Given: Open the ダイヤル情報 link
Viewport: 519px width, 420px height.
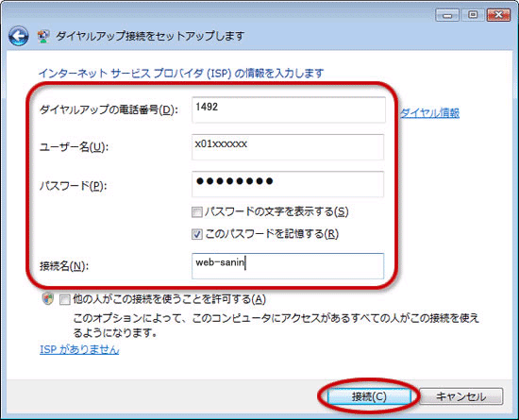Looking at the screenshot, I should pos(429,113).
